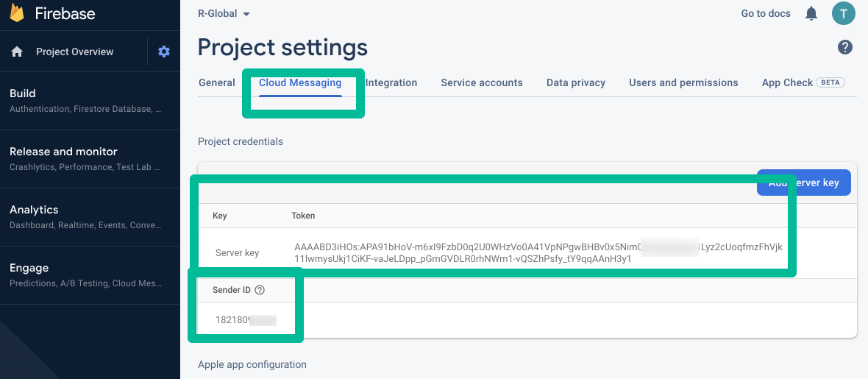Click the help question mark icon
This screenshot has height=379, width=868.
coord(844,48)
